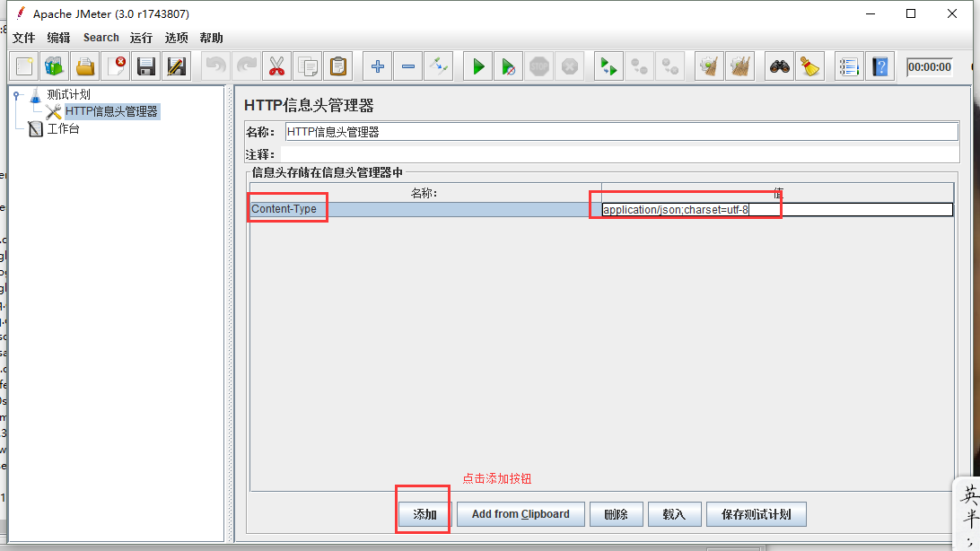Cut the selected element
980x551 pixels.
tap(276, 66)
